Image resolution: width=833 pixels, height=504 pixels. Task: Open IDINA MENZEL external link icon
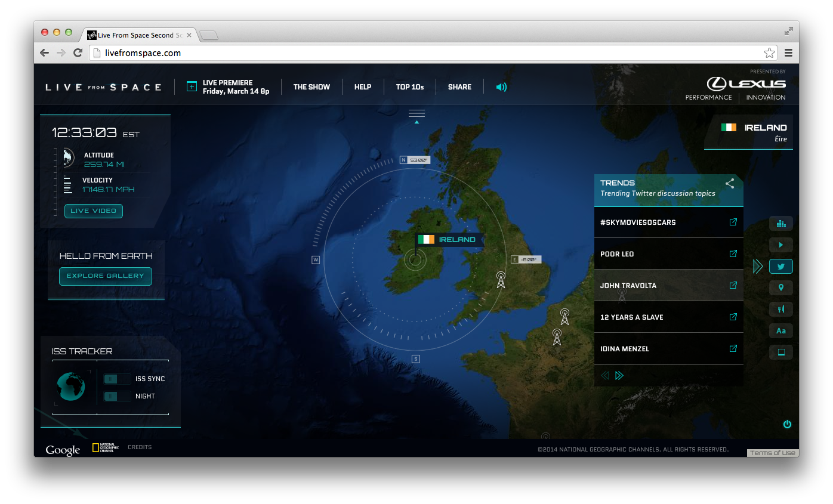[733, 348]
